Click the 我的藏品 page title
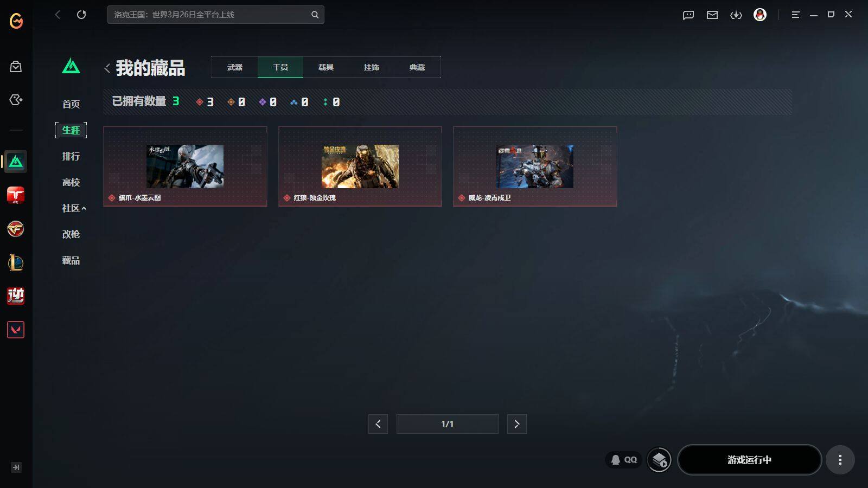Viewport: 868px width, 488px height. [x=150, y=68]
